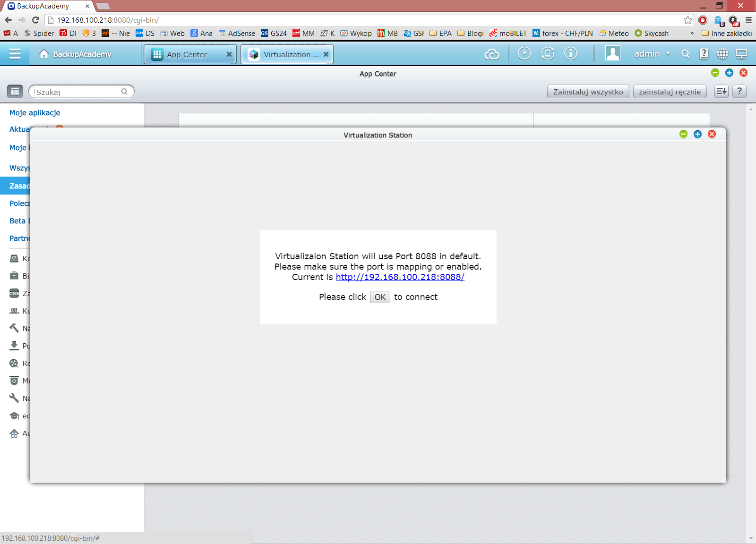Open the AdSense bookmark
The image size is (756, 544).
[237, 33]
